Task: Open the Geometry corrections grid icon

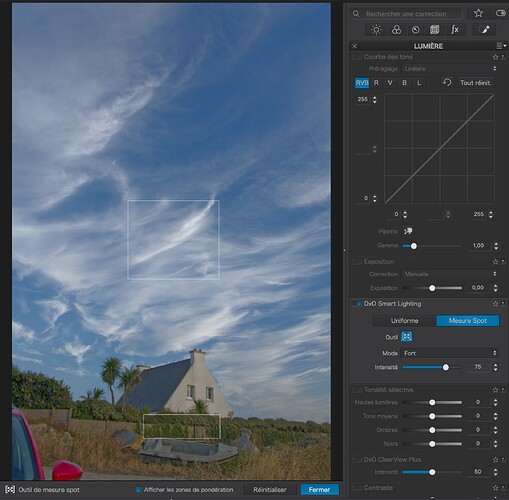Action: pos(434,30)
